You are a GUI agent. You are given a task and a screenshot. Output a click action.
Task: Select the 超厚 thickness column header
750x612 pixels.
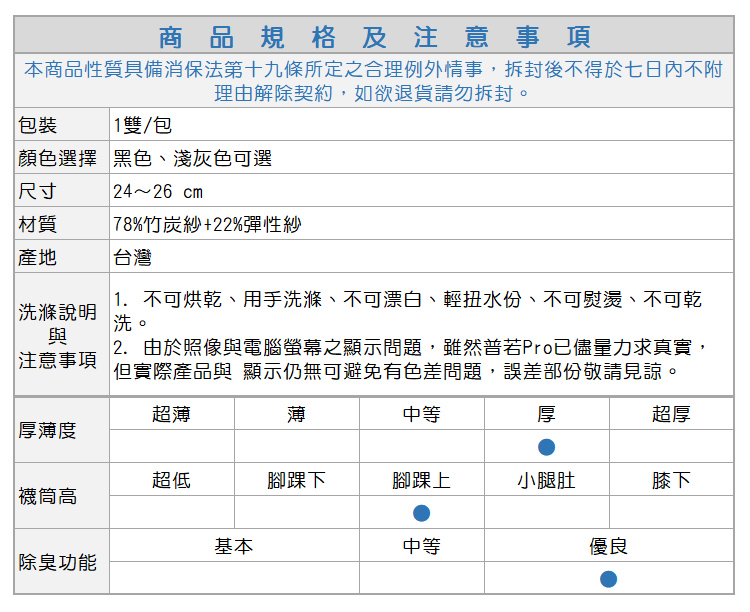click(x=671, y=414)
